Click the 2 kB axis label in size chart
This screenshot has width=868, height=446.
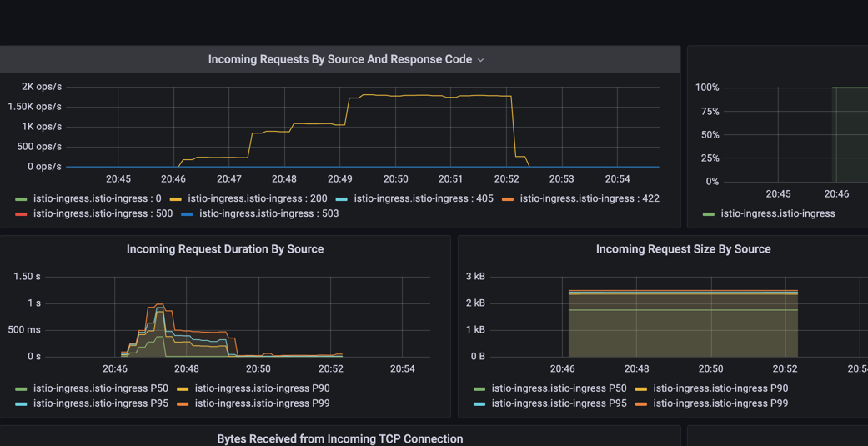tap(477, 303)
